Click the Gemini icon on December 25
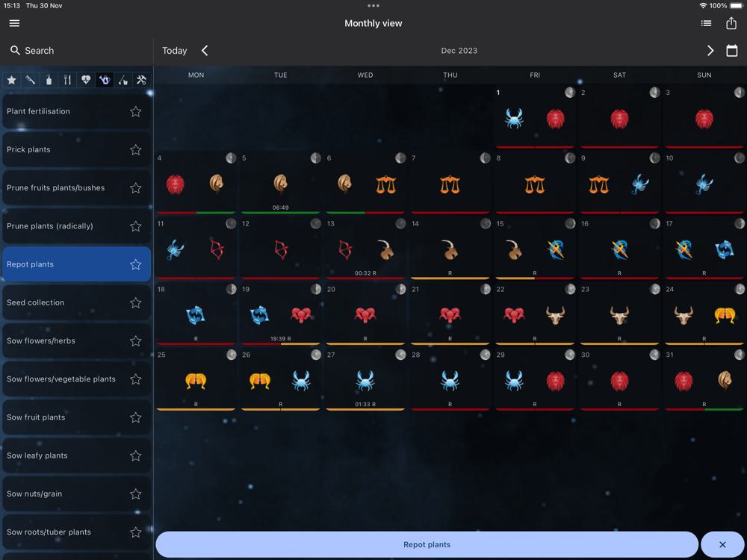 click(x=196, y=381)
